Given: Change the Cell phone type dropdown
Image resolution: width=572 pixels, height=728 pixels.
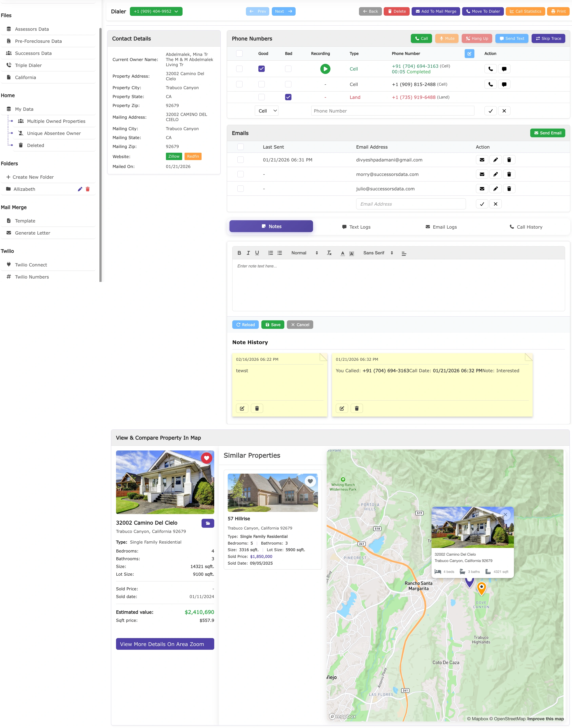Looking at the screenshot, I should pos(266,111).
